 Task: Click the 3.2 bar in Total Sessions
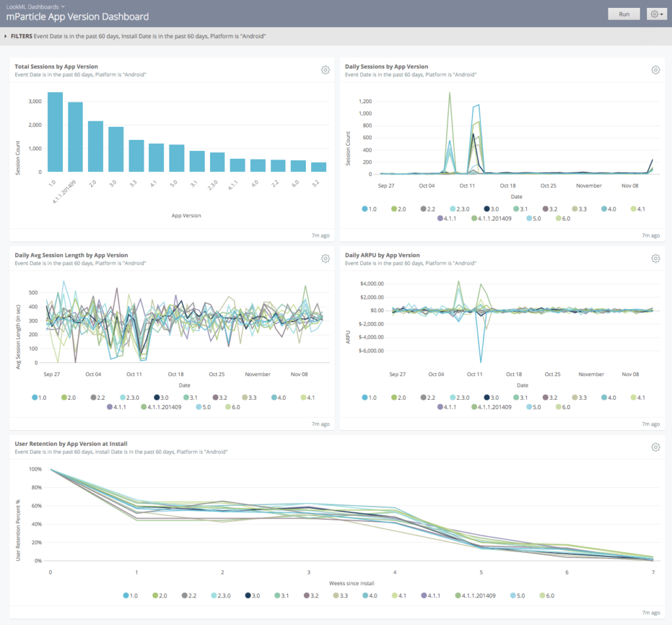(318, 167)
